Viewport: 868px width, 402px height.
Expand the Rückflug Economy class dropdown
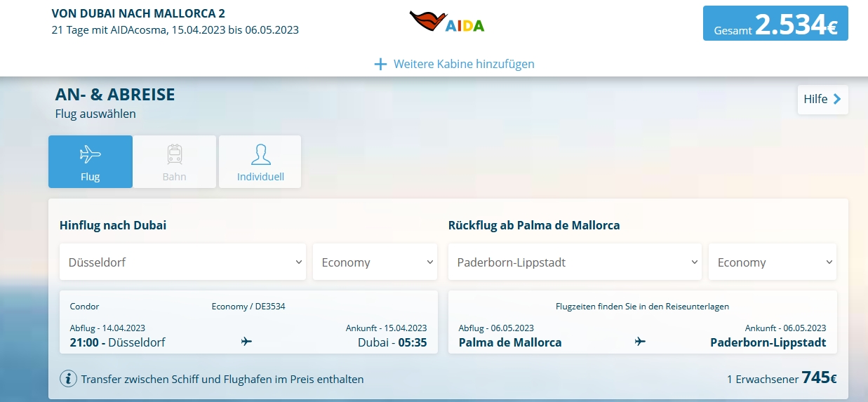[772, 262]
